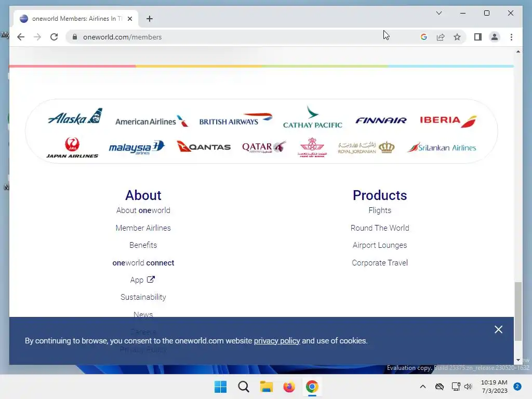Go to the Flights page

(380, 210)
